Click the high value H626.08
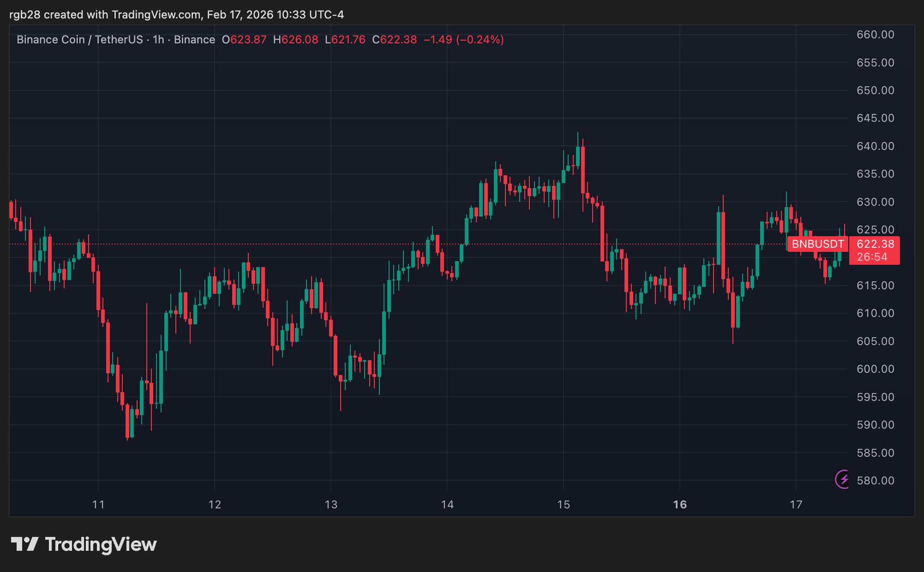 (x=295, y=40)
